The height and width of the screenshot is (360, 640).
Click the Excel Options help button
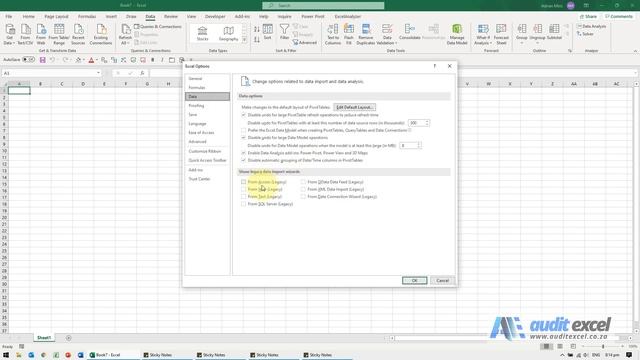click(434, 66)
